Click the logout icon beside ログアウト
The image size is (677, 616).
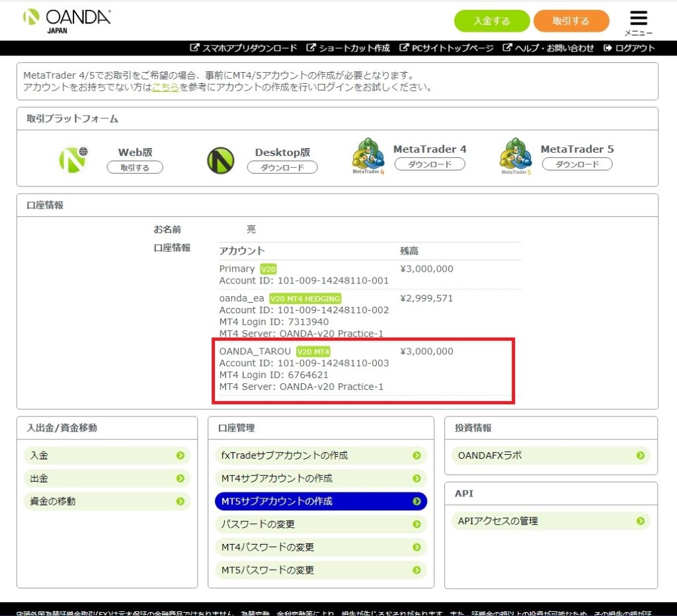coord(608,48)
